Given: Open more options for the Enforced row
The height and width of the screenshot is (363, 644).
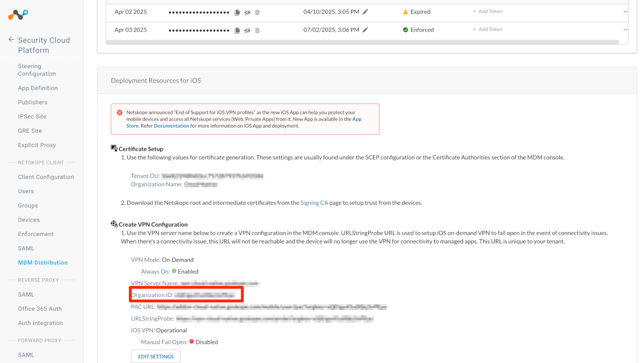Looking at the screenshot, I should [x=625, y=30].
